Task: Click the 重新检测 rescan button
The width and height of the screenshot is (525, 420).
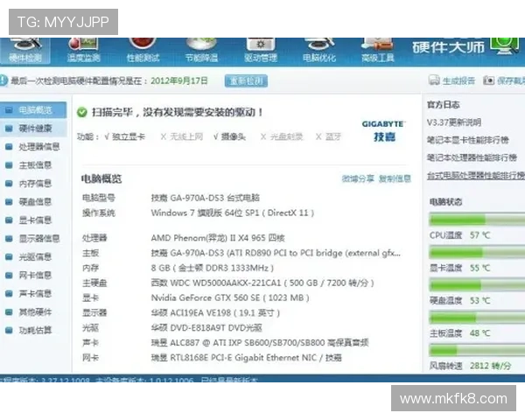Action: 246,80
